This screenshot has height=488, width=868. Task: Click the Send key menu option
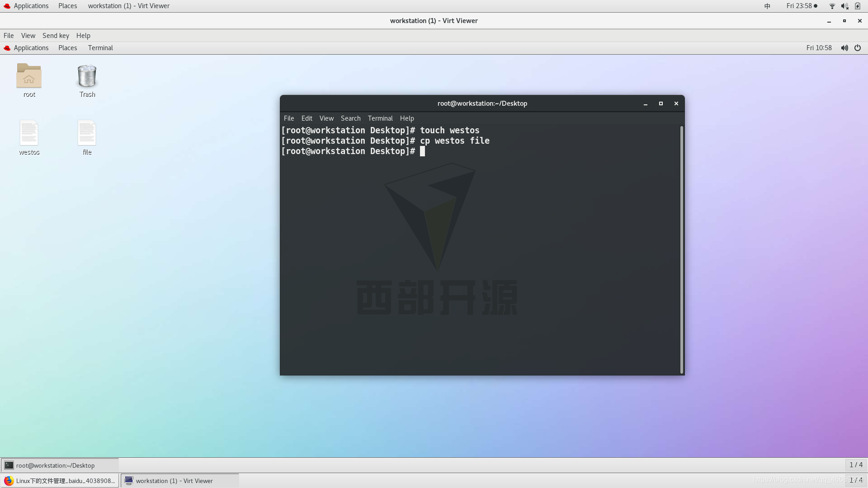55,35
